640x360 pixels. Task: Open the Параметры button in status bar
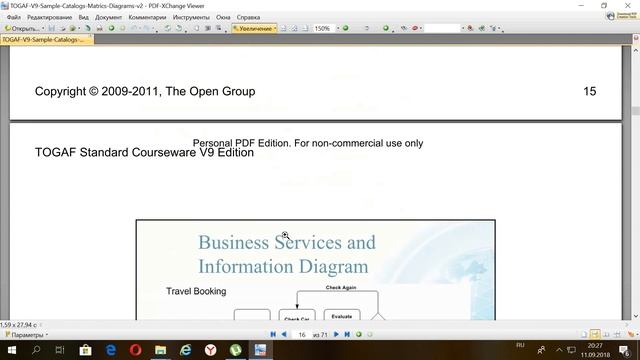(x=26, y=335)
